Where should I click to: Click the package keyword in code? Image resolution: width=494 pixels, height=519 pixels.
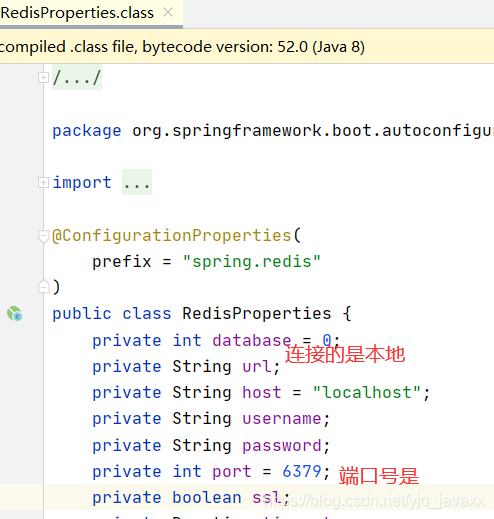(x=87, y=131)
